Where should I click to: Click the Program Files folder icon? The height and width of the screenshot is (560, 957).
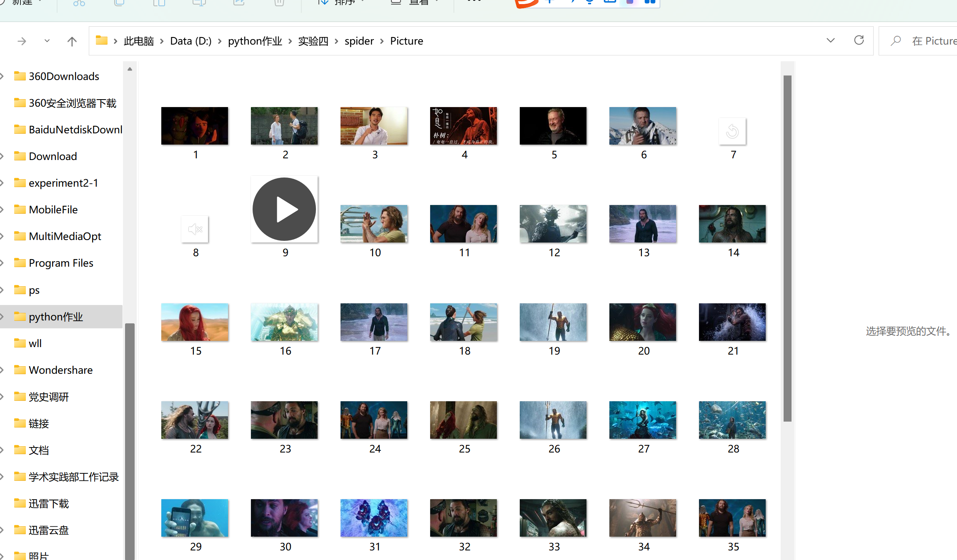(x=20, y=262)
